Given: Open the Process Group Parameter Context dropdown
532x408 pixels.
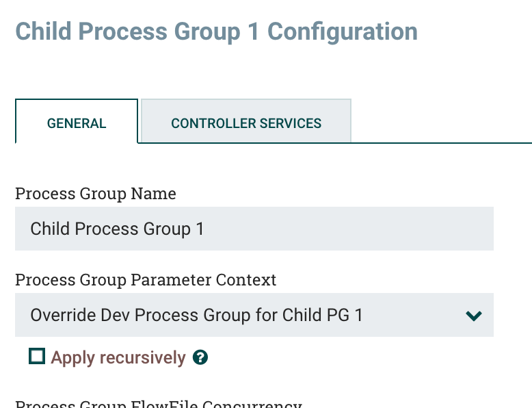Looking at the screenshot, I should [x=254, y=315].
